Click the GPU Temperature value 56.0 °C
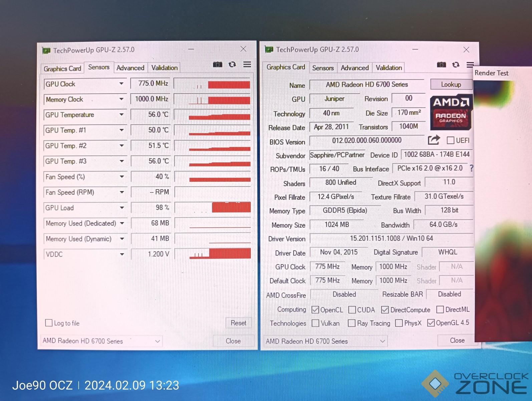Viewport: 532px width, 401px height. [x=150, y=114]
